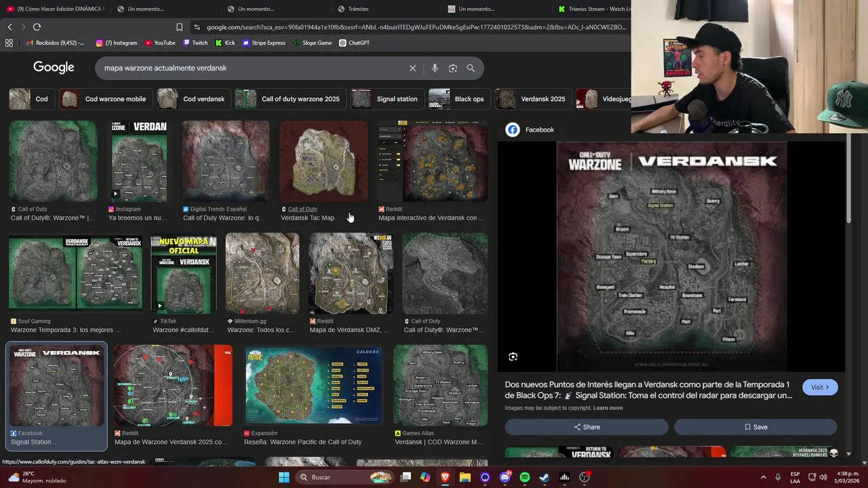Open the weather widget showing 26°C
Screen dimensions: 868x488
37,477
